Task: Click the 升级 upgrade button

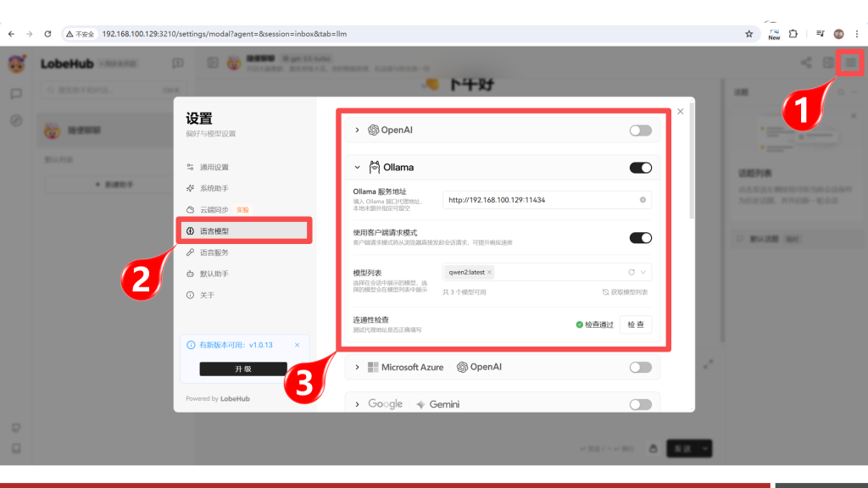Action: point(242,369)
